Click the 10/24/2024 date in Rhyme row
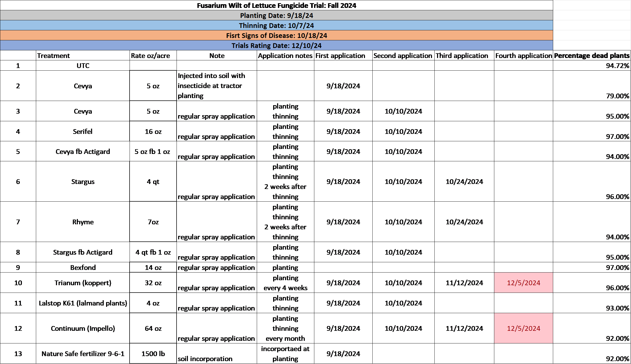Image resolution: width=631 pixels, height=364 pixels. click(x=464, y=222)
